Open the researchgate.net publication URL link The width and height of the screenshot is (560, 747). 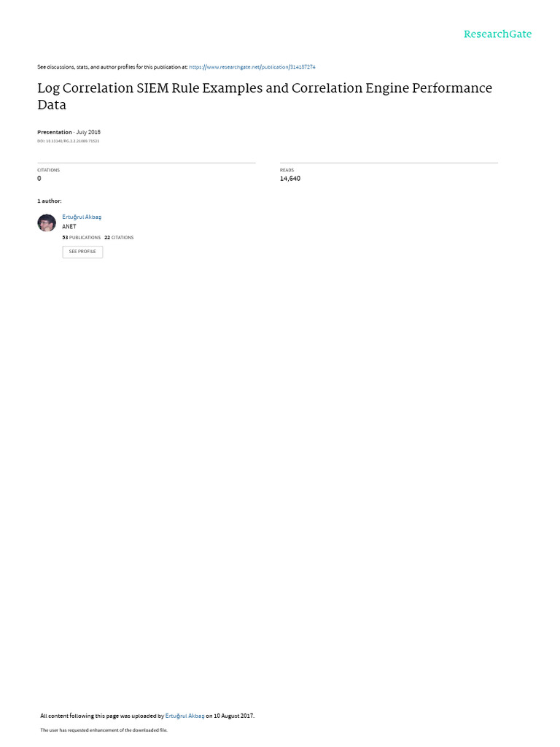pyautogui.click(x=252, y=67)
